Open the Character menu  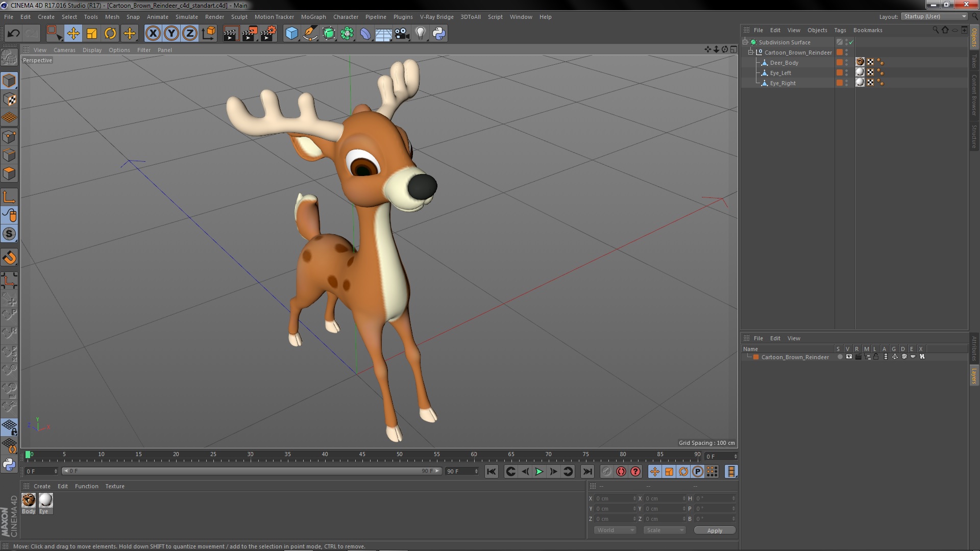(x=346, y=17)
